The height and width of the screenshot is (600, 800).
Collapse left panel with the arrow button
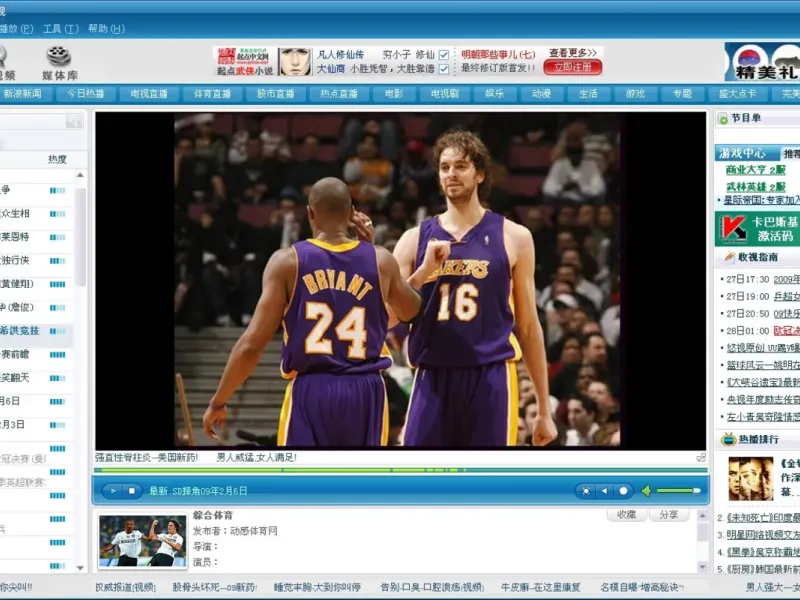(x=74, y=121)
